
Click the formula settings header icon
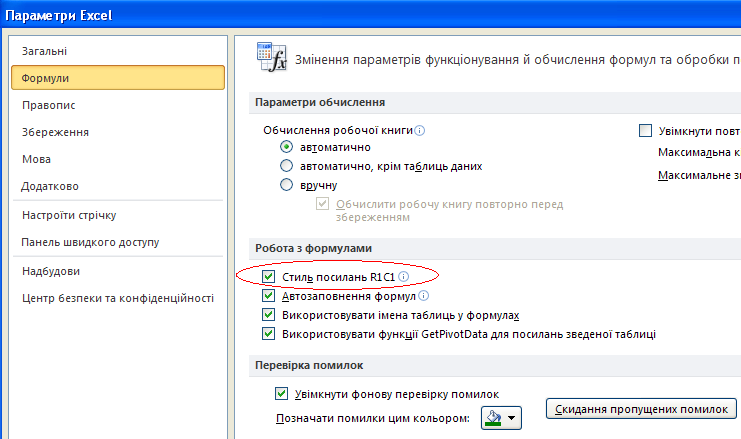[270, 57]
